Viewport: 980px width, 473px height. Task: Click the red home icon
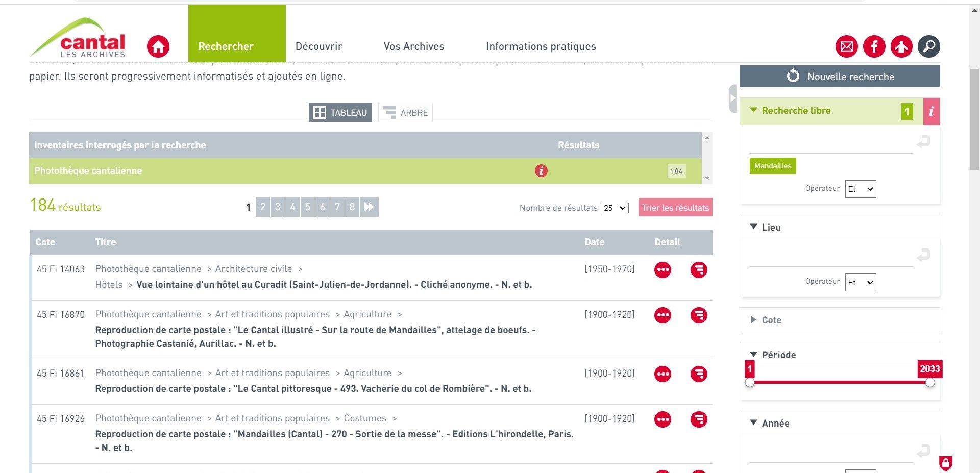pos(158,47)
